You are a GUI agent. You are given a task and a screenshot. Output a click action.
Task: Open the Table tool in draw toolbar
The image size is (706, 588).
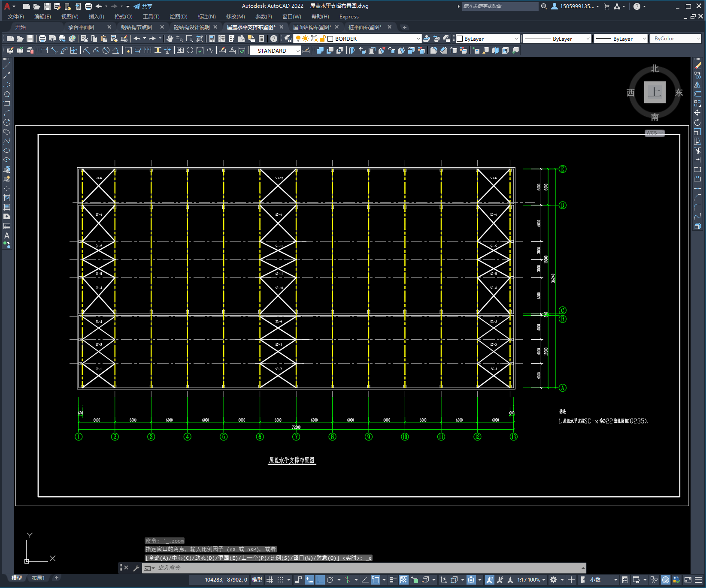pos(7,226)
